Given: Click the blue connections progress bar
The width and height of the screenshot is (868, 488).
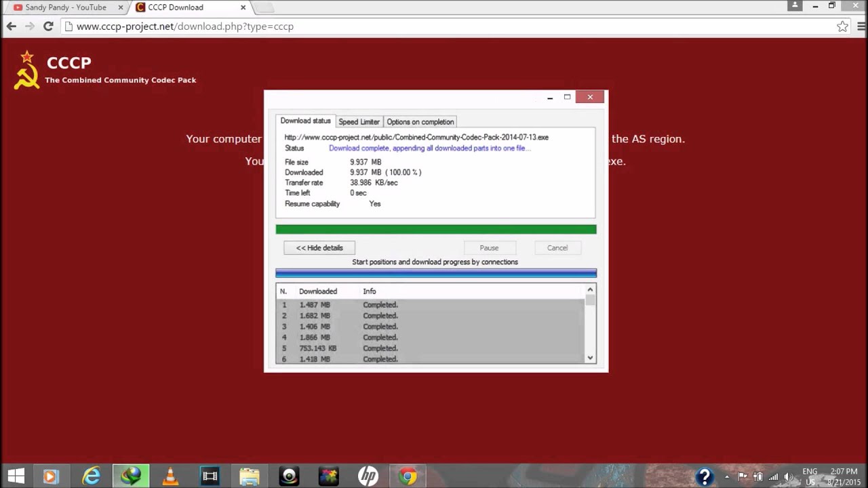Looking at the screenshot, I should tap(436, 273).
